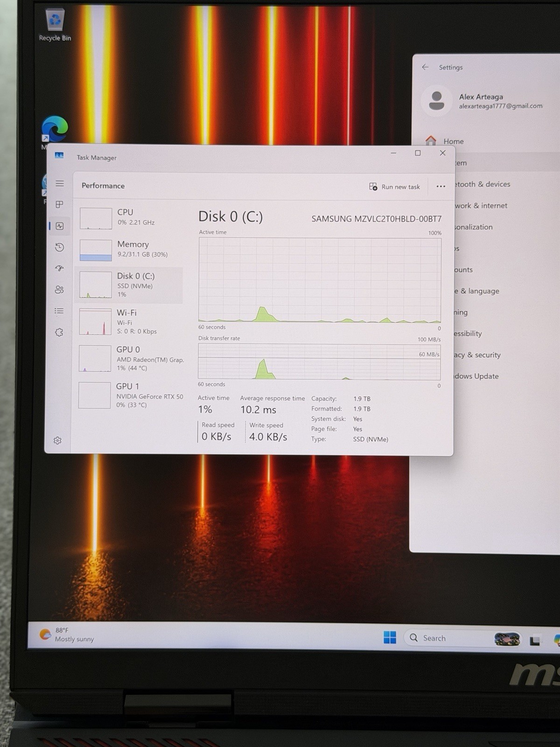Screen dimensions: 560x747
Task: Select Disk 0 (C:) performance entry
Action: click(x=130, y=285)
